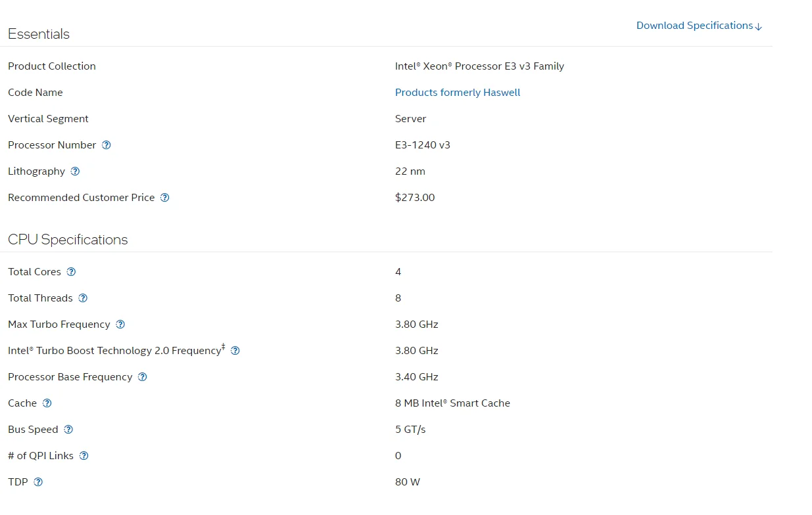This screenshot has height=515, width=812.
Task: Open the TDP question mark icon
Action: (x=38, y=482)
